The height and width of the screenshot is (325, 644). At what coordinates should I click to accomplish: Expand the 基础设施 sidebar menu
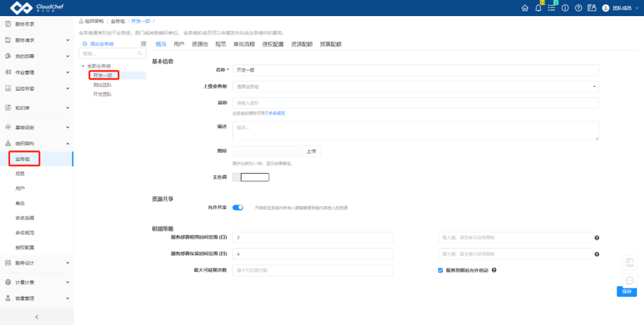[x=68, y=128]
